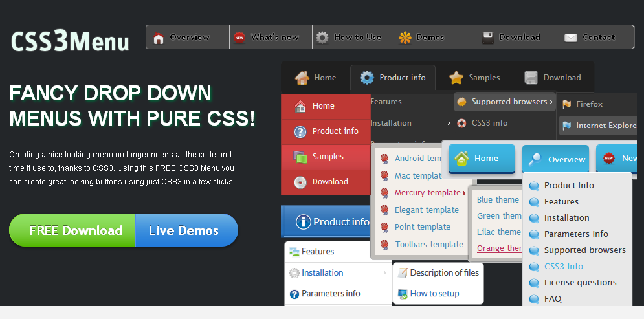Viewport: 644px width, 319px height.
Task: Open the Overview menu item in top navigation
Action: (x=188, y=37)
